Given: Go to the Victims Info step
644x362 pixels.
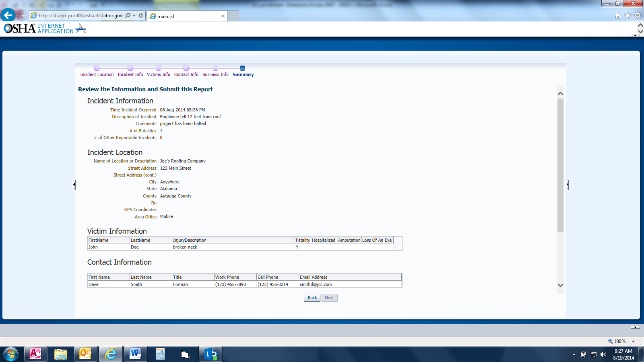Looking at the screenshot, I should [x=158, y=74].
